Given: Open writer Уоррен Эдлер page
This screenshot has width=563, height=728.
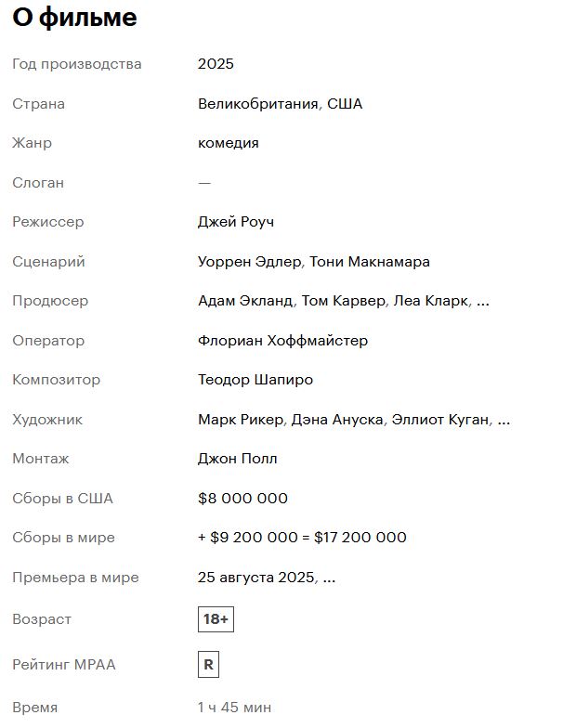Looking at the screenshot, I should [249, 262].
